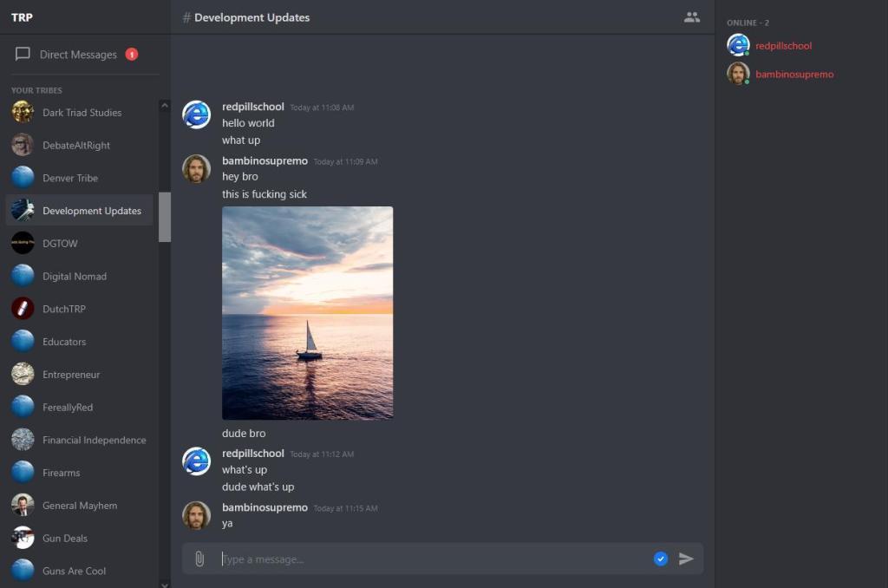The height and width of the screenshot is (588, 888).
Task: Click the red unread notification badge
Action: (x=132, y=55)
